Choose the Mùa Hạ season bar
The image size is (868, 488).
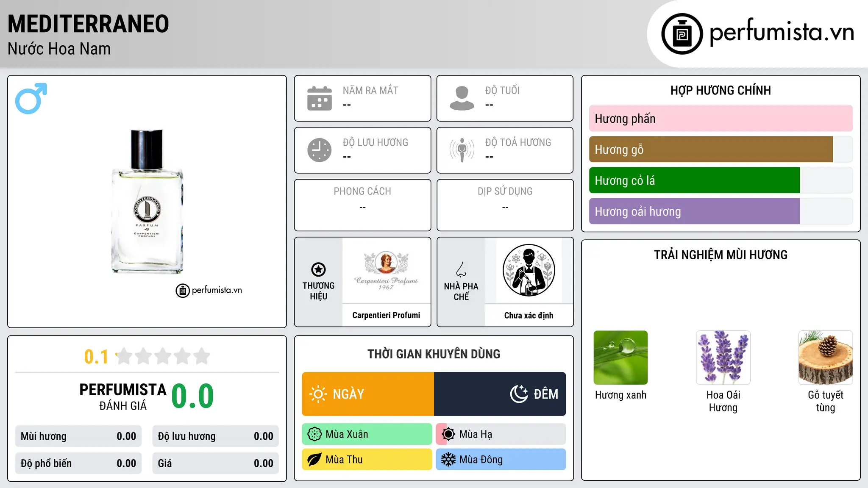click(501, 434)
